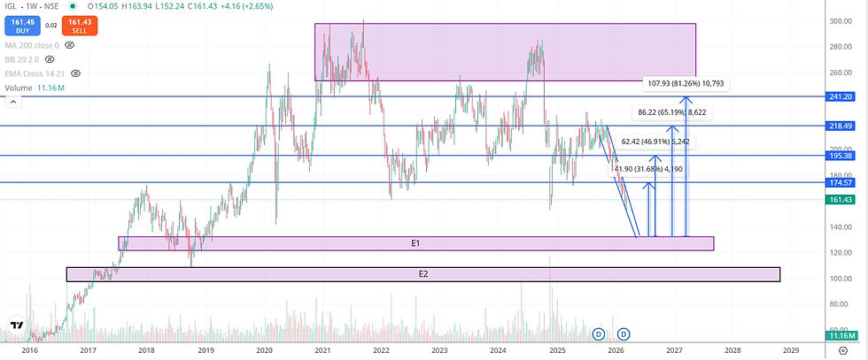Click the 300.00 price axis label
868x360 pixels.
pos(840,21)
